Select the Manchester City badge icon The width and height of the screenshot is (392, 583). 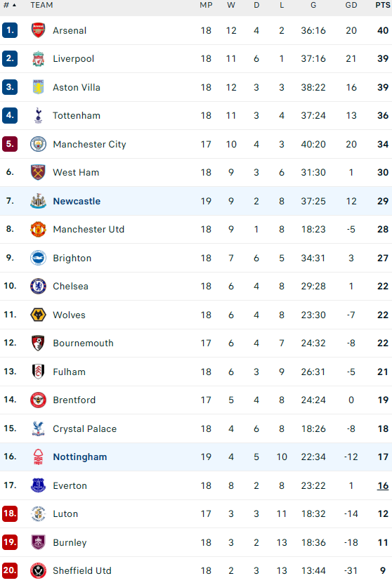tap(38, 144)
